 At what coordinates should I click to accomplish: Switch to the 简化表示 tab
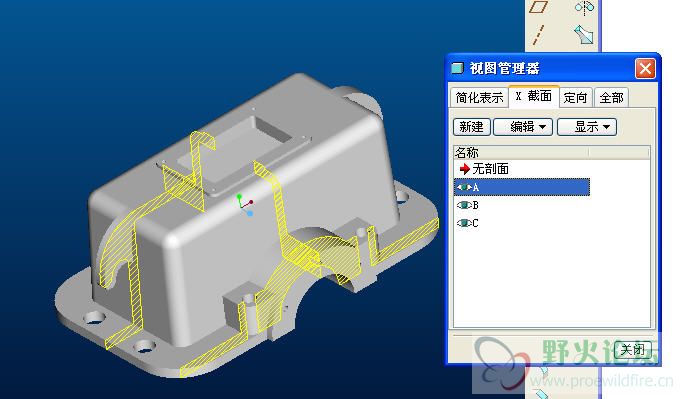479,98
